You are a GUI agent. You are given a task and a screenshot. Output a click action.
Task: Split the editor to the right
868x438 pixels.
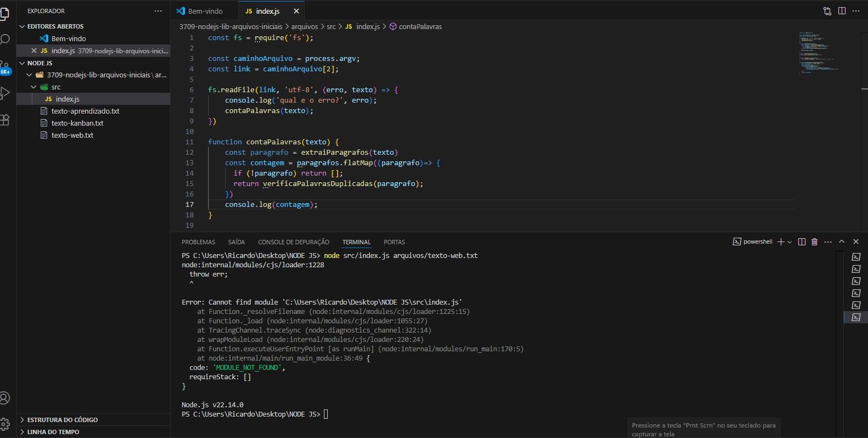click(x=842, y=11)
